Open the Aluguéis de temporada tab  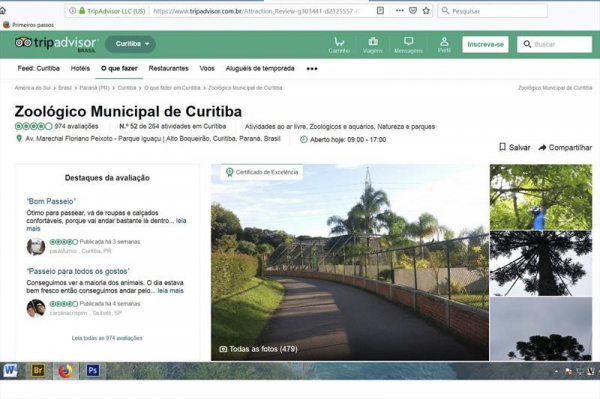point(260,68)
